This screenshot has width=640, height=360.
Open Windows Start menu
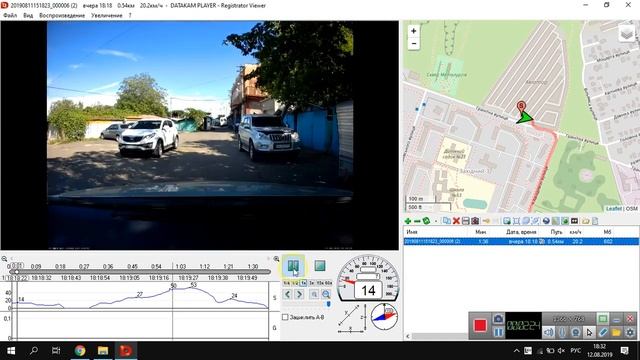[11, 351]
